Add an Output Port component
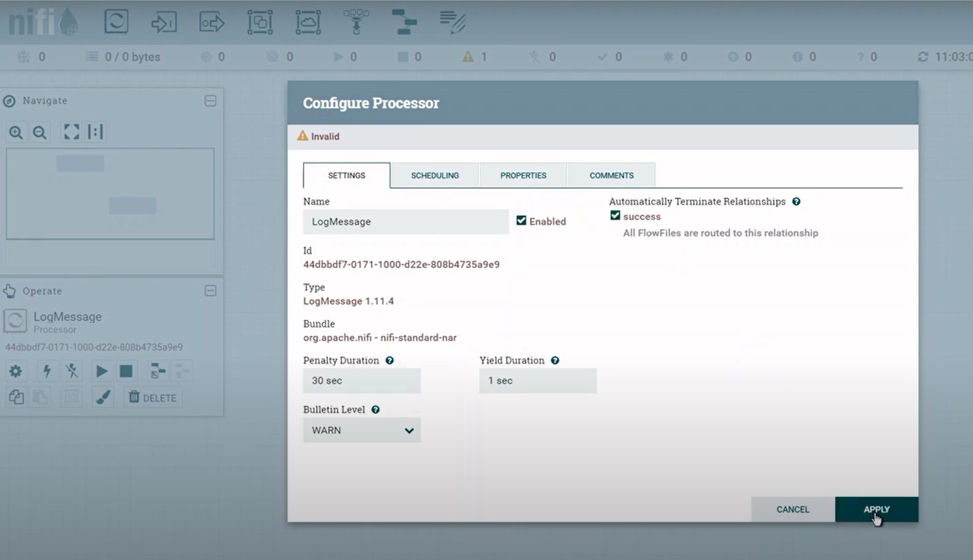 point(211,22)
